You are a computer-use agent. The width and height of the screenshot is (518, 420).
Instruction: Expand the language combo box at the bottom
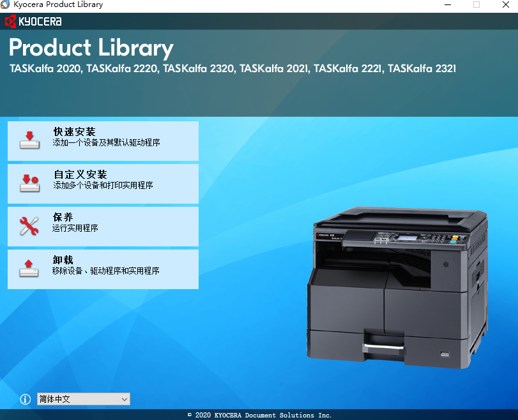(x=83, y=399)
